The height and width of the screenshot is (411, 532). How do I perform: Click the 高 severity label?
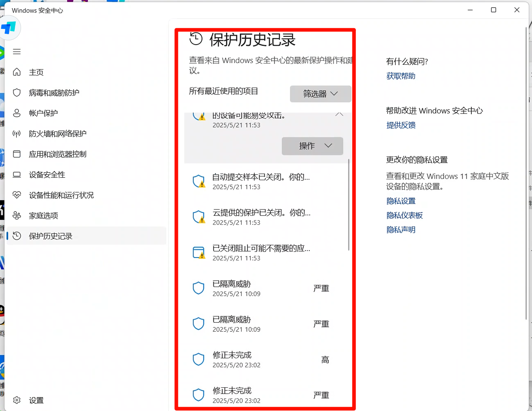[325, 360]
